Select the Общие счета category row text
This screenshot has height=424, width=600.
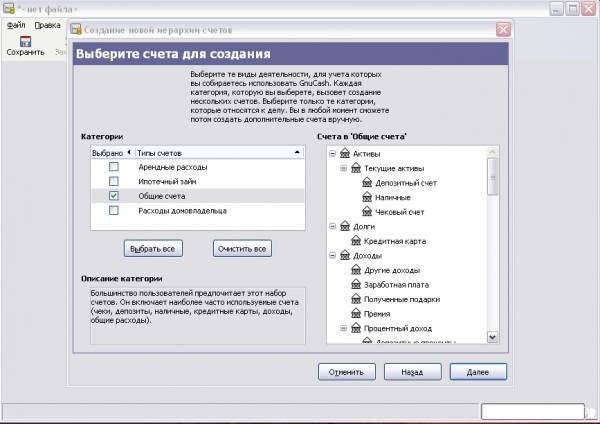[x=162, y=196]
